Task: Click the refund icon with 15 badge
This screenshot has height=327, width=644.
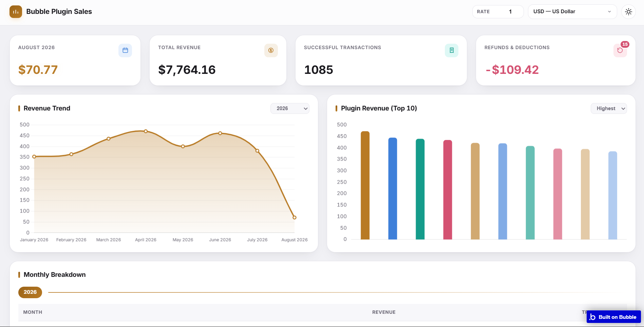Action: (620, 50)
